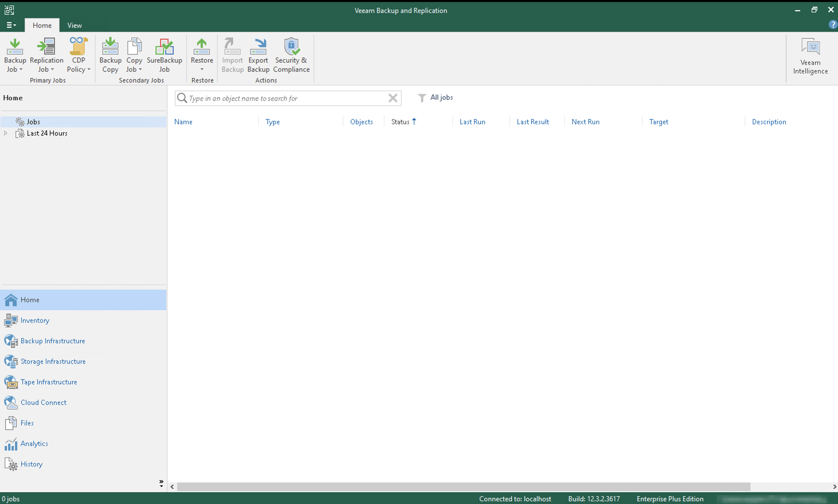Click the scroll right arrow
This screenshot has height=504, width=838.
click(x=835, y=487)
